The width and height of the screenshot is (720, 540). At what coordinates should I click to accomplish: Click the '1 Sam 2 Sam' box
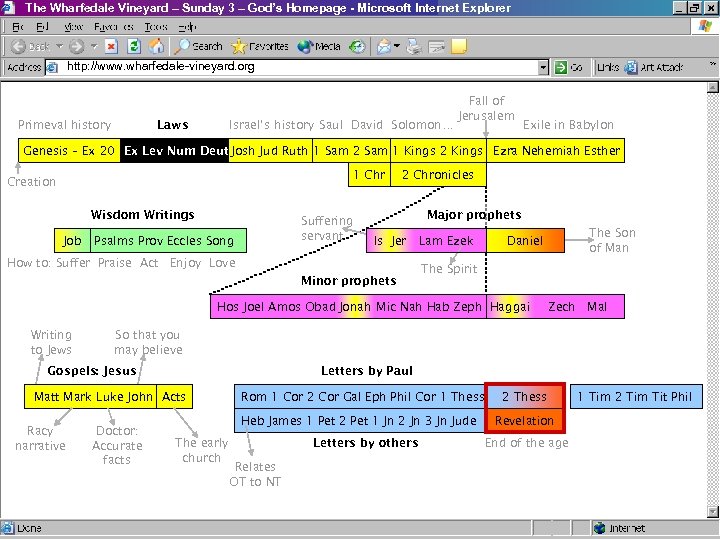pyautogui.click(x=352, y=150)
